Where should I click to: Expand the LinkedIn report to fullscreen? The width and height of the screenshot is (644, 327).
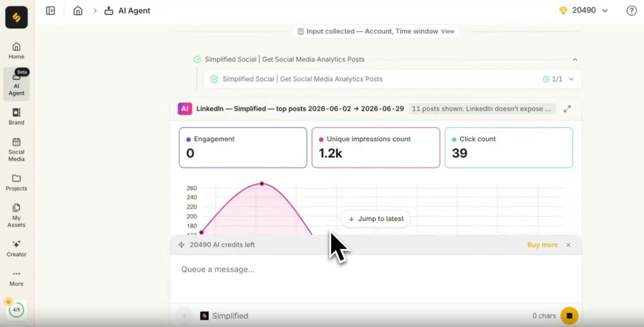(567, 109)
